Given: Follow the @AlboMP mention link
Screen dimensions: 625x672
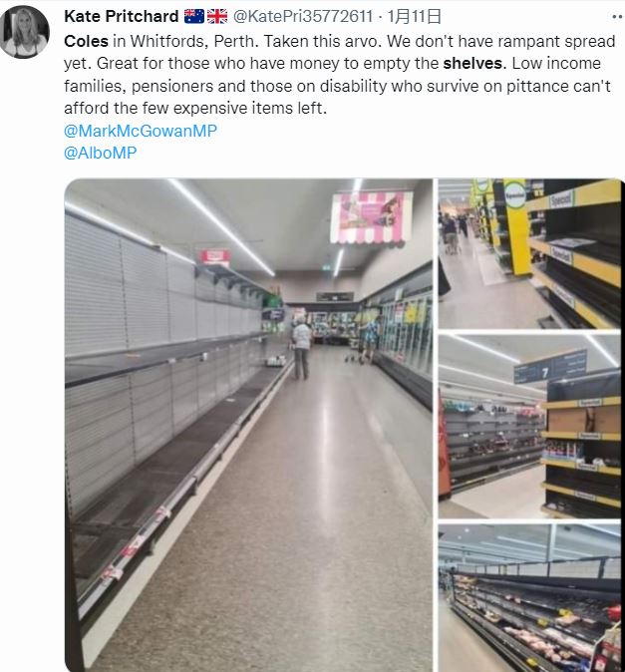Looking at the screenshot, I should [101, 153].
